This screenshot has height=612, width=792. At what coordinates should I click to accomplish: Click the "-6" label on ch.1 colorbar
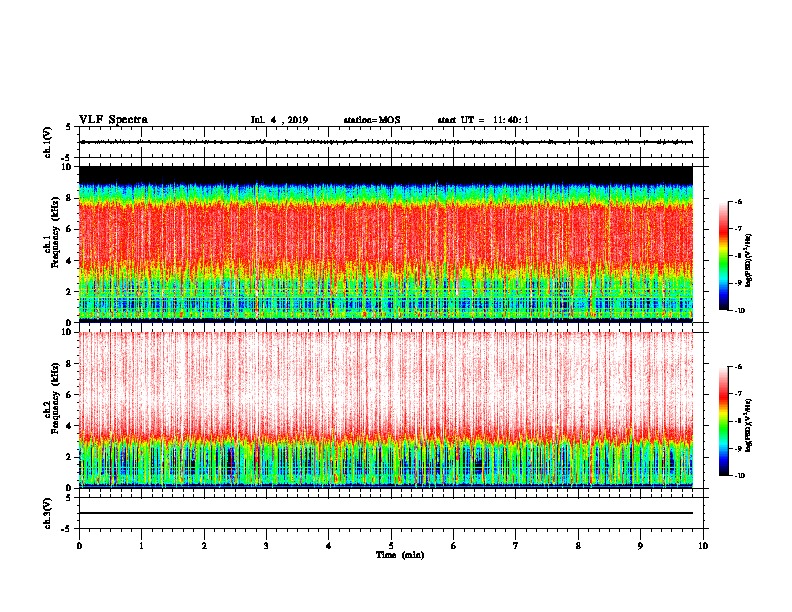[x=738, y=202]
